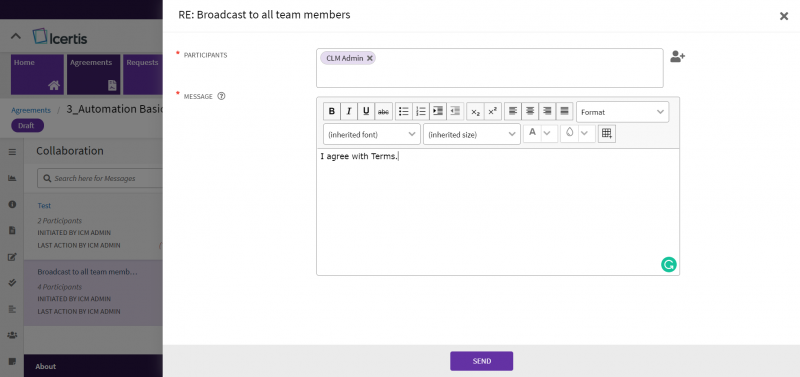The image size is (800, 377).
Task: Click the Draft status badge
Action: coord(28,125)
